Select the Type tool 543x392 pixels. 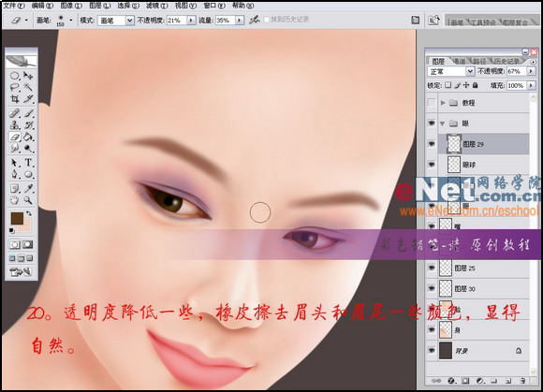[28, 163]
